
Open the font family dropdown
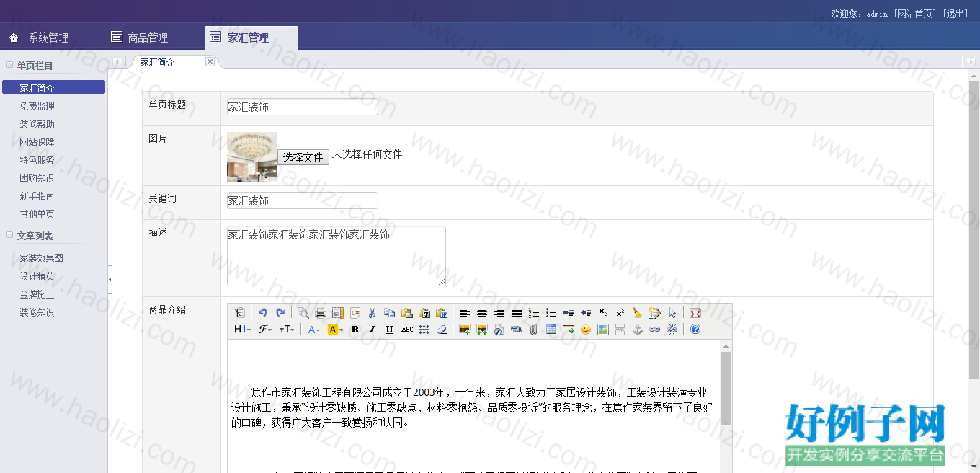[x=265, y=330]
